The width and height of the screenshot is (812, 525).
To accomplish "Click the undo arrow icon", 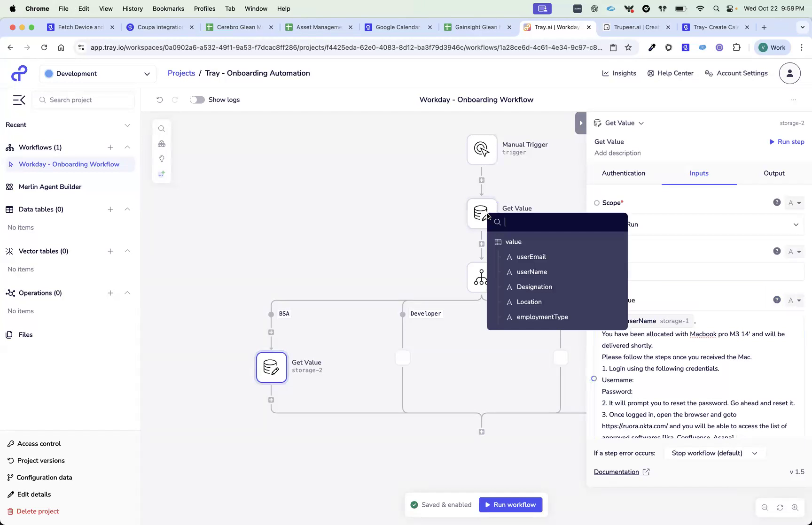I will (160, 100).
